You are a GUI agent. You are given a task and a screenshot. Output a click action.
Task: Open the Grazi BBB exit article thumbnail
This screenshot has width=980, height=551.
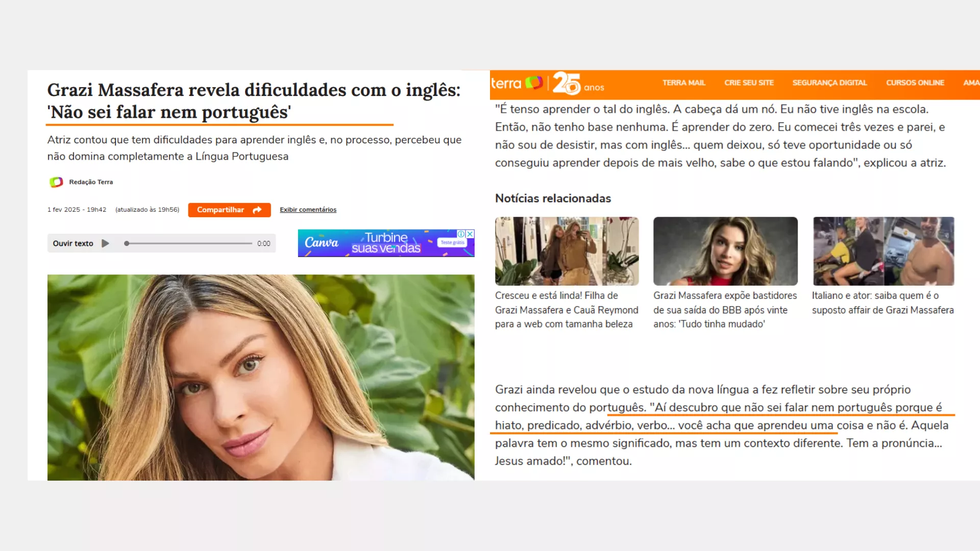tap(725, 251)
